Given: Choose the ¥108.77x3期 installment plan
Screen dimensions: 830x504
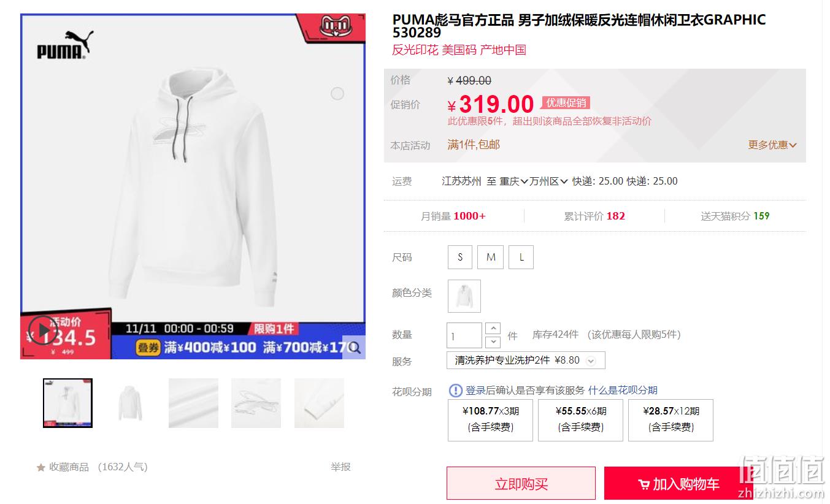Looking at the screenshot, I should tap(490, 420).
